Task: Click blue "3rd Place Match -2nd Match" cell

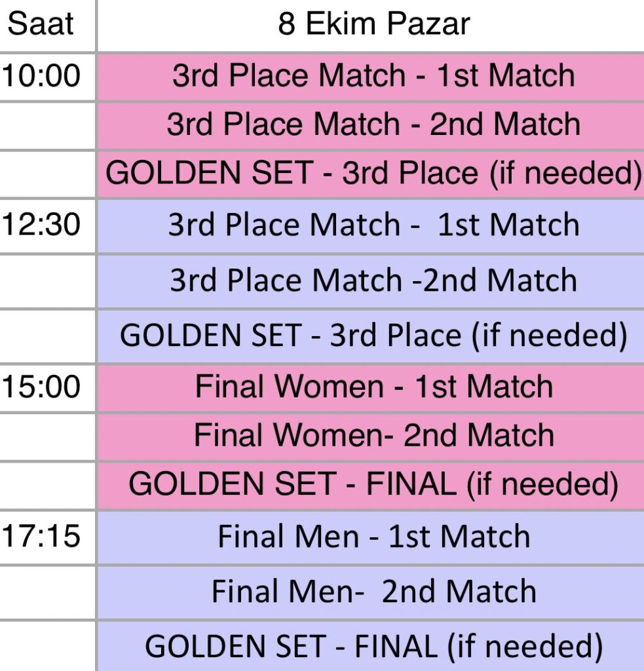Action: click(374, 281)
